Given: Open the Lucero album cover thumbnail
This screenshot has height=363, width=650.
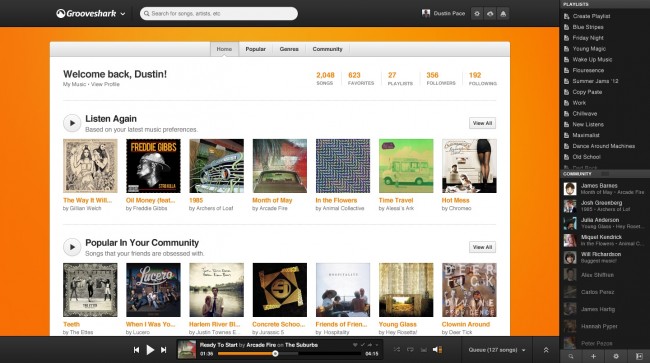Looking at the screenshot, I should tap(153, 290).
